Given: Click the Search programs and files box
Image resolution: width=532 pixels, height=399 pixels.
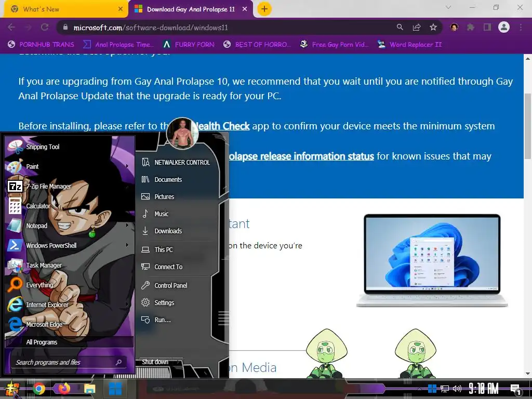Looking at the screenshot, I should (70, 362).
